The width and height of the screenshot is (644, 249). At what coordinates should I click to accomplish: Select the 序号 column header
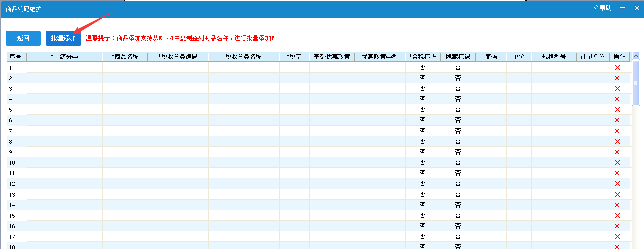(16, 57)
